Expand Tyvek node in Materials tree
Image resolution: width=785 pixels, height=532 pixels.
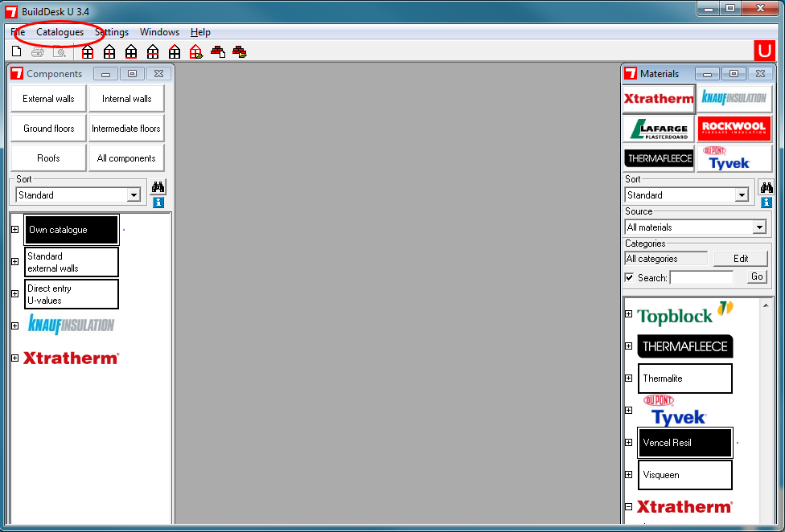pyautogui.click(x=629, y=410)
